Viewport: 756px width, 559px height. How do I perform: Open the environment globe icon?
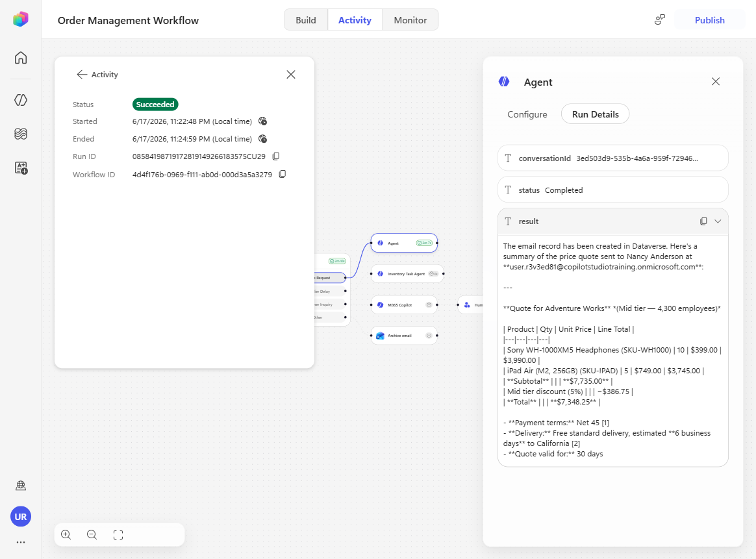pyautogui.click(x=21, y=485)
